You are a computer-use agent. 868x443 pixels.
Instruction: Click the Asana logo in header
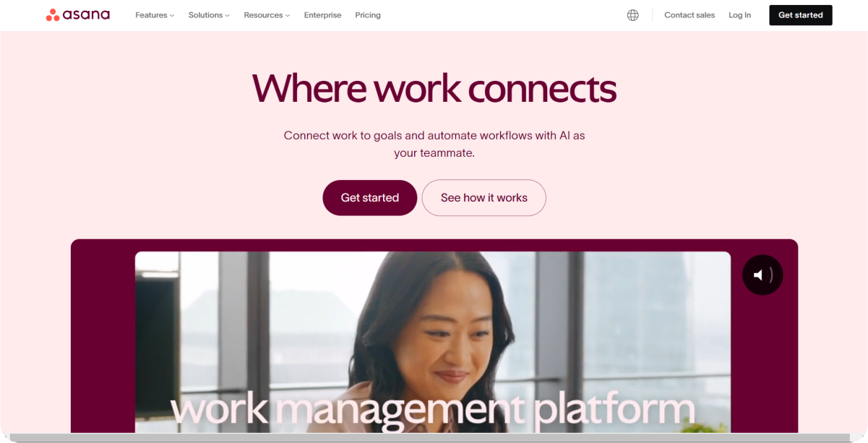pos(78,15)
